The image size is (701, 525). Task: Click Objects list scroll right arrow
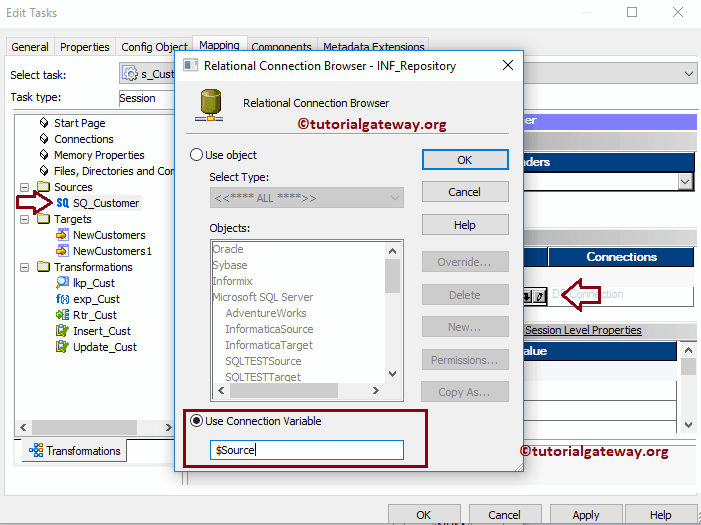pyautogui.click(x=376, y=390)
